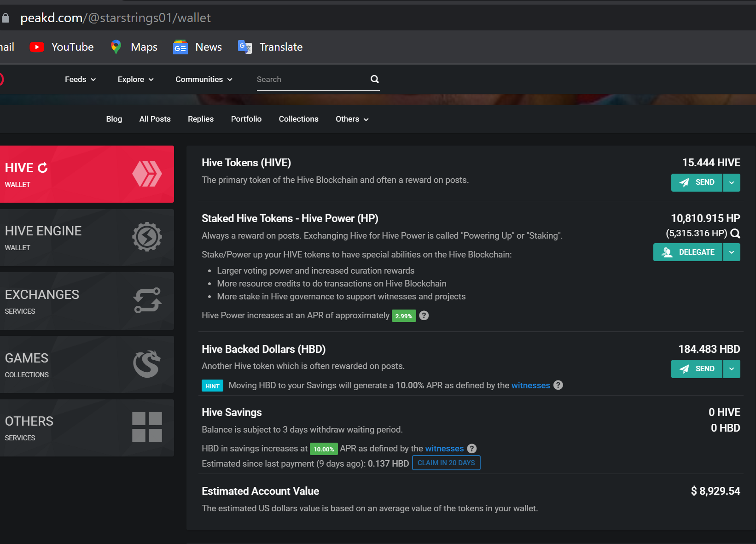The height and width of the screenshot is (544, 756).
Task: Click the 15.444 HIVE balance
Action: pos(711,163)
